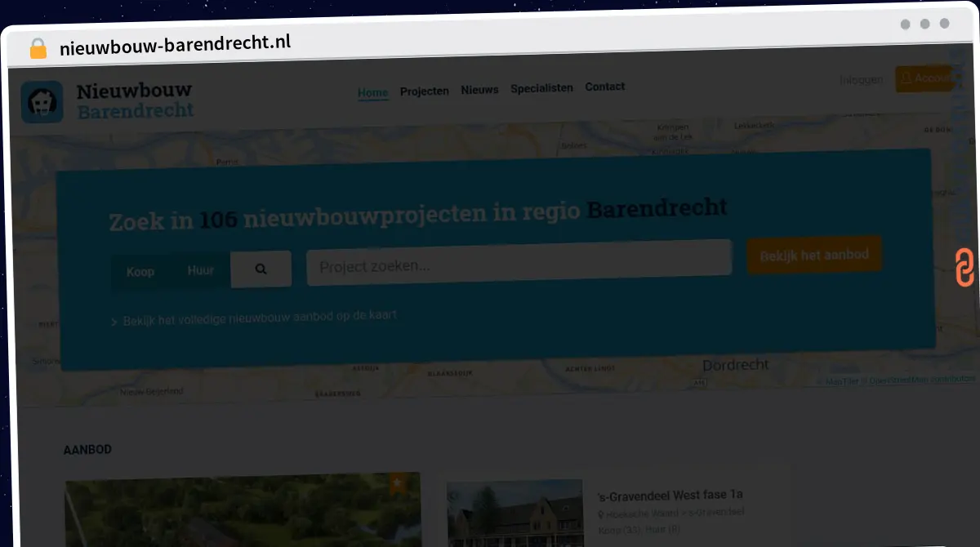Click the 's-Gravendeel West house thumbnail

click(515, 513)
